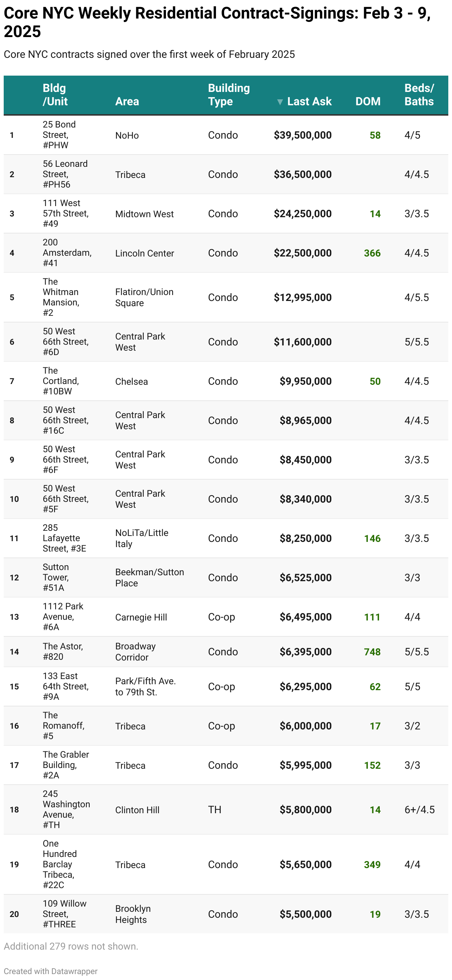Click the "Additional 279 rows not shown" note

tap(71, 946)
